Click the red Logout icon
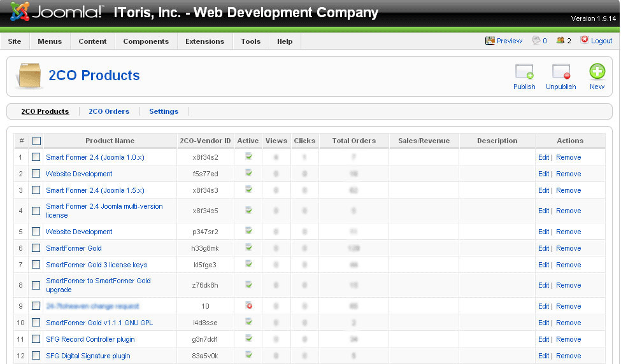This screenshot has width=621, height=364. click(584, 39)
